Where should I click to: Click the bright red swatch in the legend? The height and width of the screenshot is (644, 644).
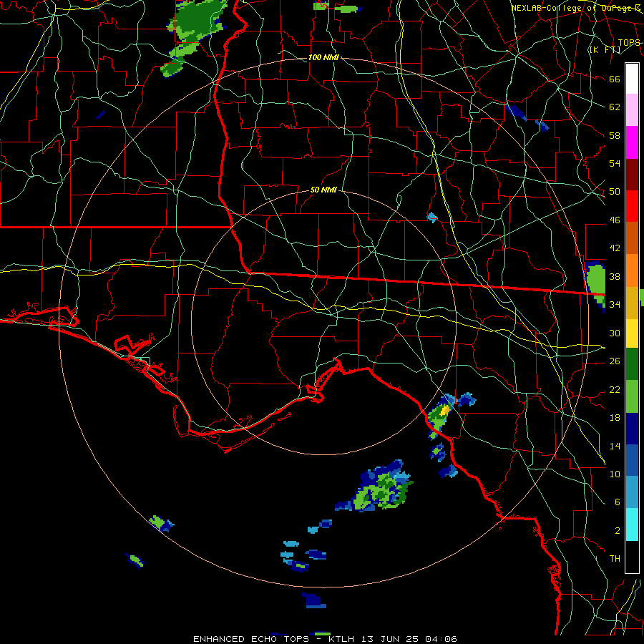click(x=632, y=206)
